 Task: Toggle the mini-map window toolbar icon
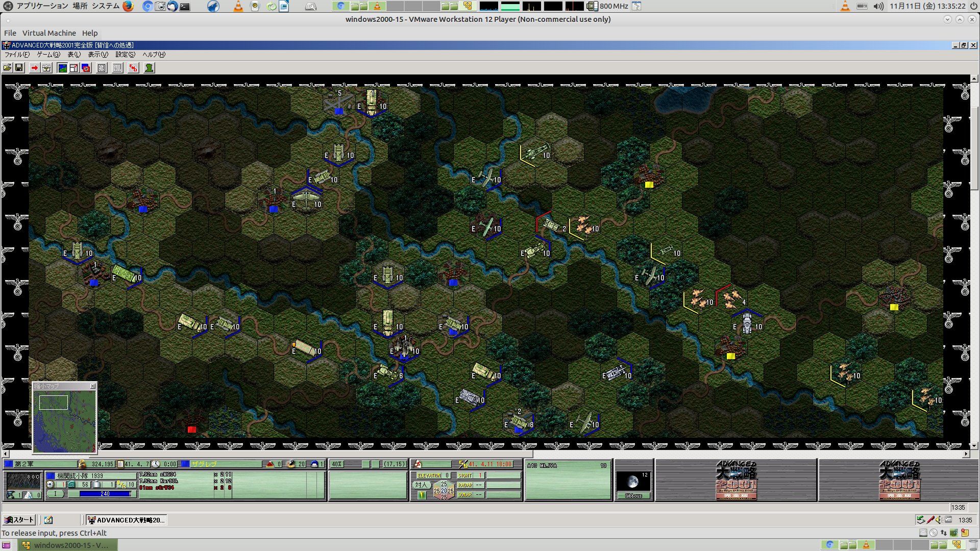click(x=74, y=68)
